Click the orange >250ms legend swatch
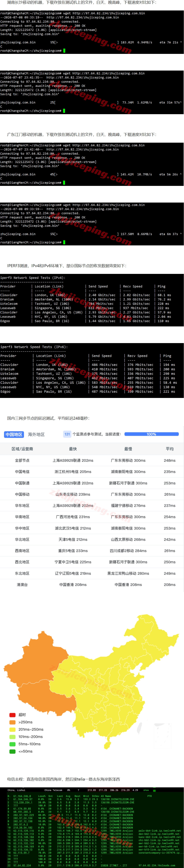The image size is (184, 868). tap(12, 722)
